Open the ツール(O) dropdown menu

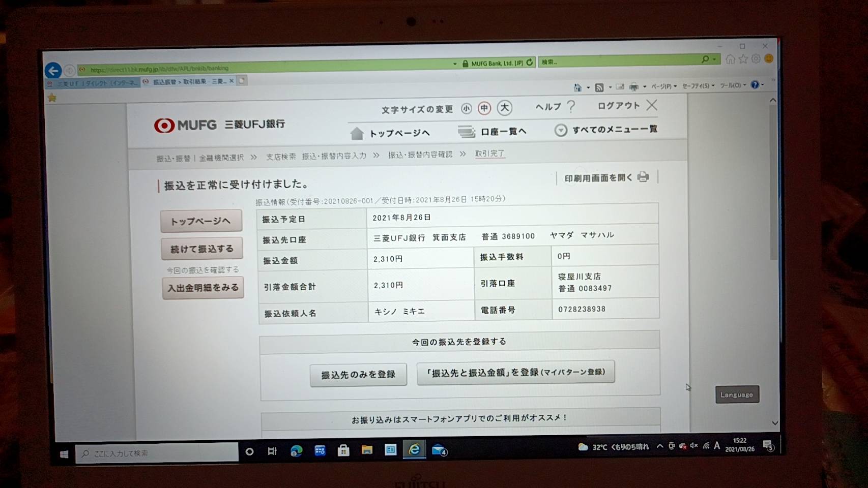(x=733, y=85)
